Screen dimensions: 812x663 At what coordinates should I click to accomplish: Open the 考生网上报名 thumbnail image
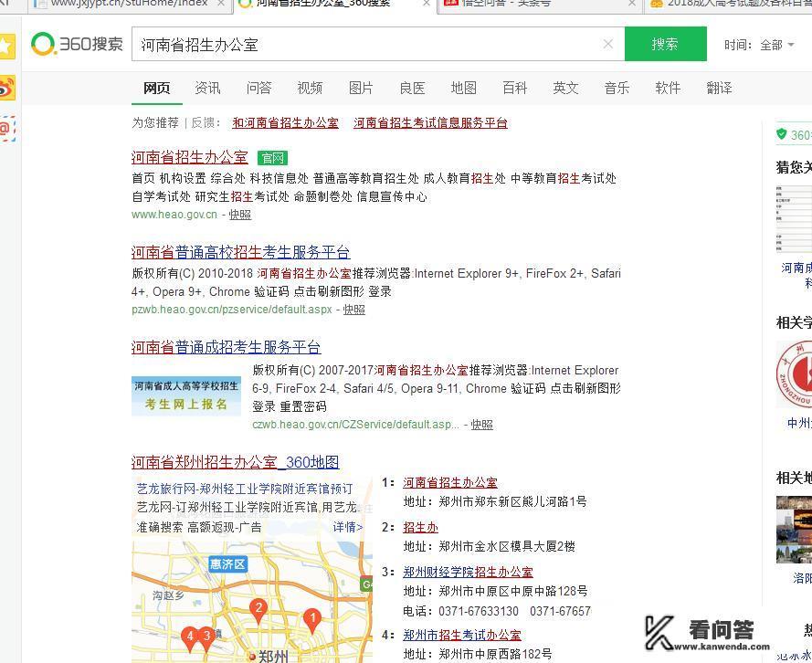186,396
